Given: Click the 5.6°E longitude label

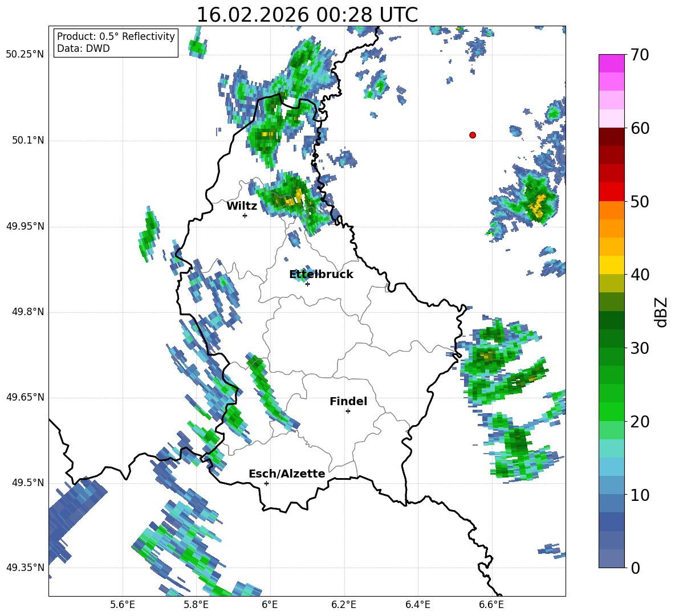Looking at the screenshot, I should (x=123, y=605).
